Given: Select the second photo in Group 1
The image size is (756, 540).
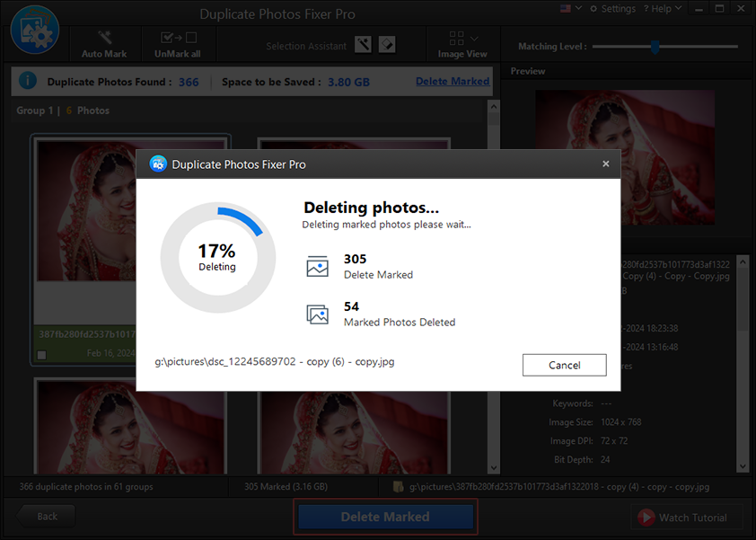Looking at the screenshot, I should 354,144.
